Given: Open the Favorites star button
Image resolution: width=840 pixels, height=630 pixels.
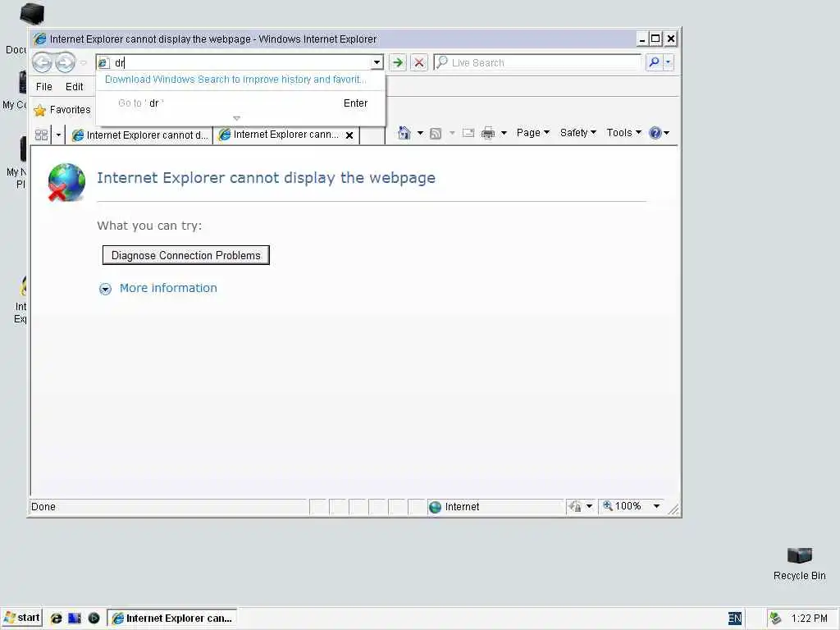Looking at the screenshot, I should [x=62, y=110].
